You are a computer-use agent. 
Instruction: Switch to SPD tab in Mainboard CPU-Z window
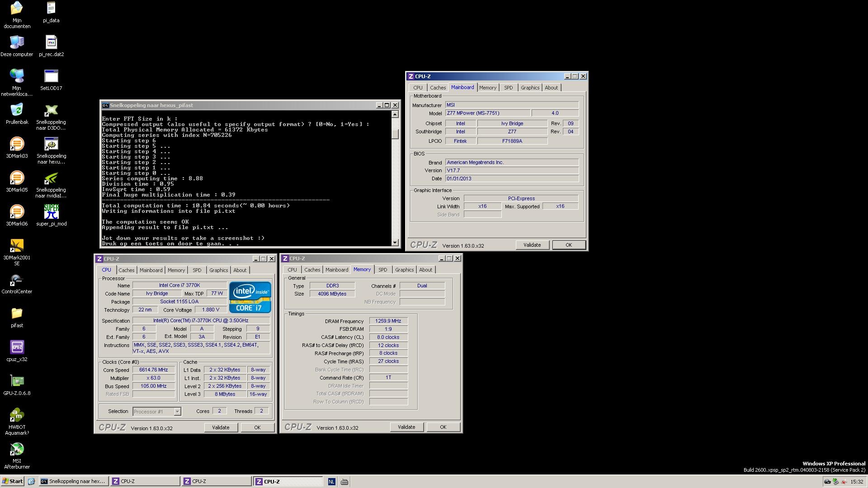pos(508,88)
